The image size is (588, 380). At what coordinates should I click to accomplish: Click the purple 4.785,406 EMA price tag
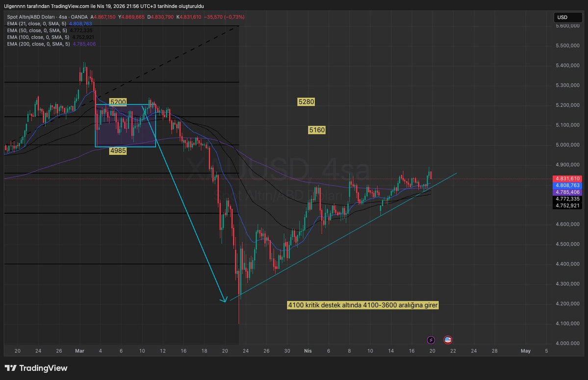567,192
